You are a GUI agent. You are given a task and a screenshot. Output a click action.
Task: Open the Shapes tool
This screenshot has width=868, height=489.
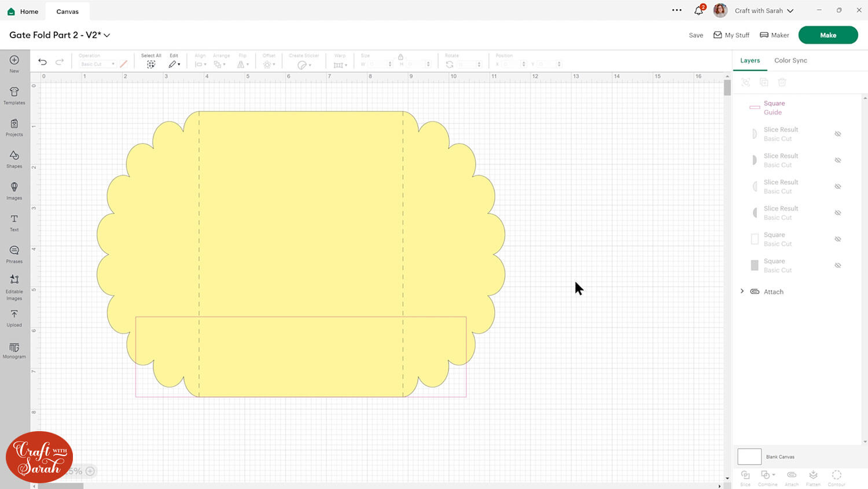point(14,159)
